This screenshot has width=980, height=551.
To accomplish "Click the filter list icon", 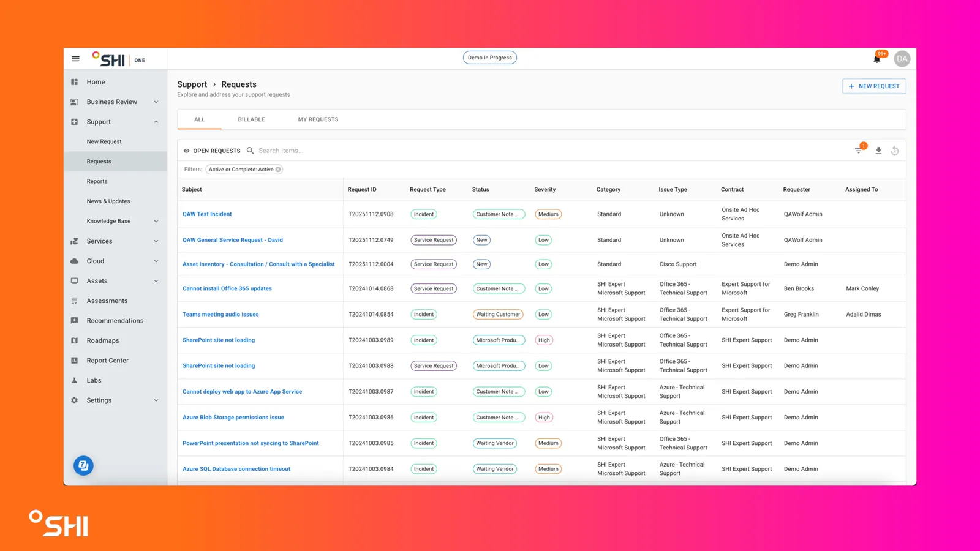I will (859, 151).
